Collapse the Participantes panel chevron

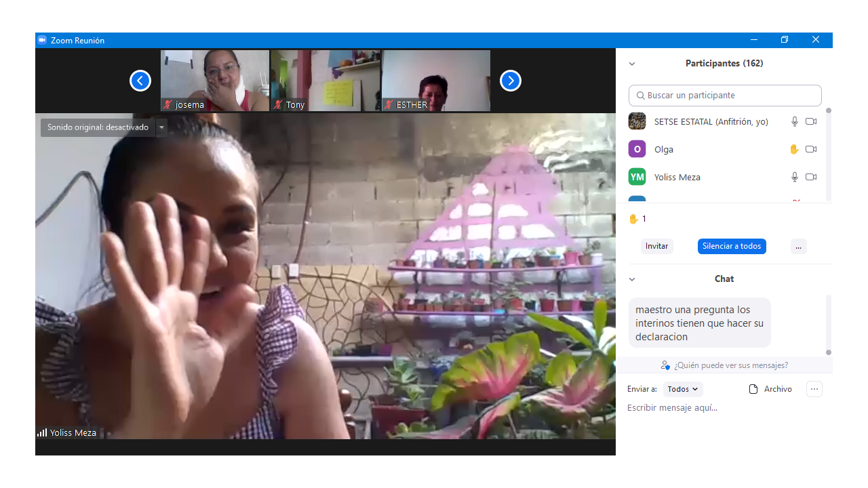point(632,64)
